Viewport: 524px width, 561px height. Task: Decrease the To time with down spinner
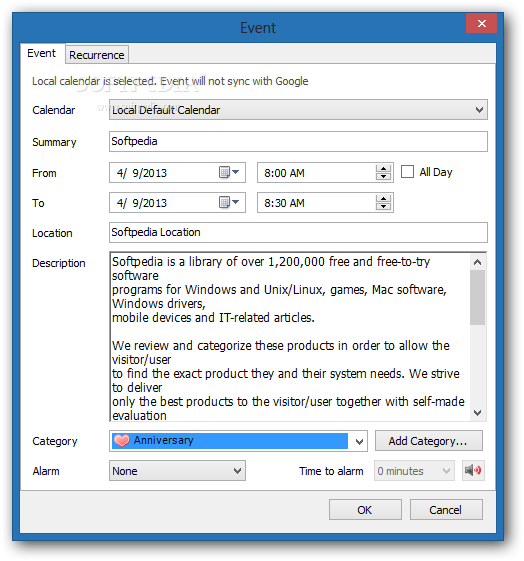[x=383, y=206]
